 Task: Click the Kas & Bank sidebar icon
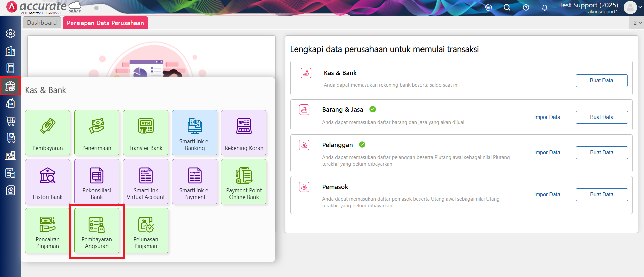point(10,86)
